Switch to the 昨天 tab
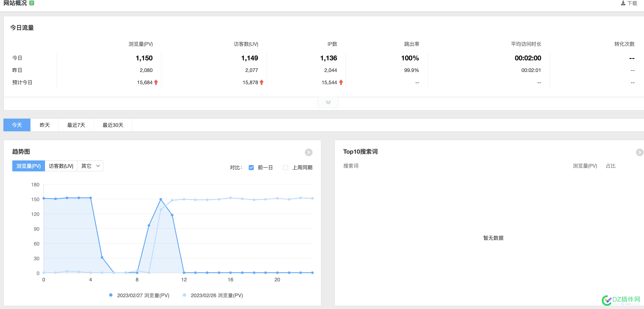 coord(45,125)
